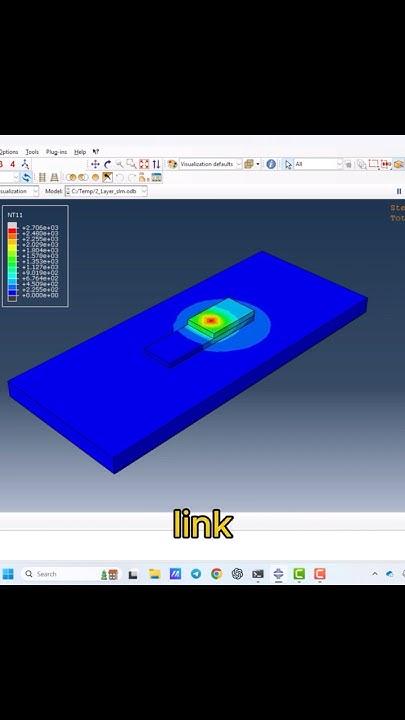
Task: Select the Box Zoom tool
Action: (x=131, y=164)
